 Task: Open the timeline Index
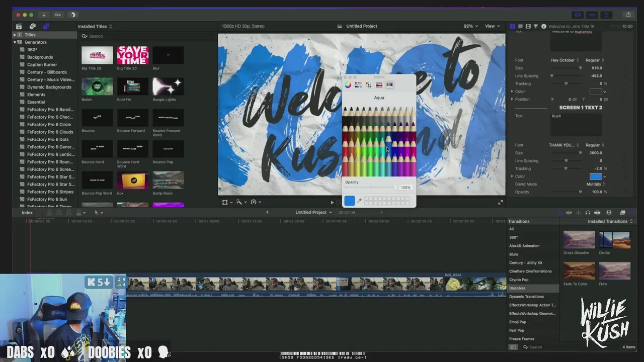click(27, 212)
